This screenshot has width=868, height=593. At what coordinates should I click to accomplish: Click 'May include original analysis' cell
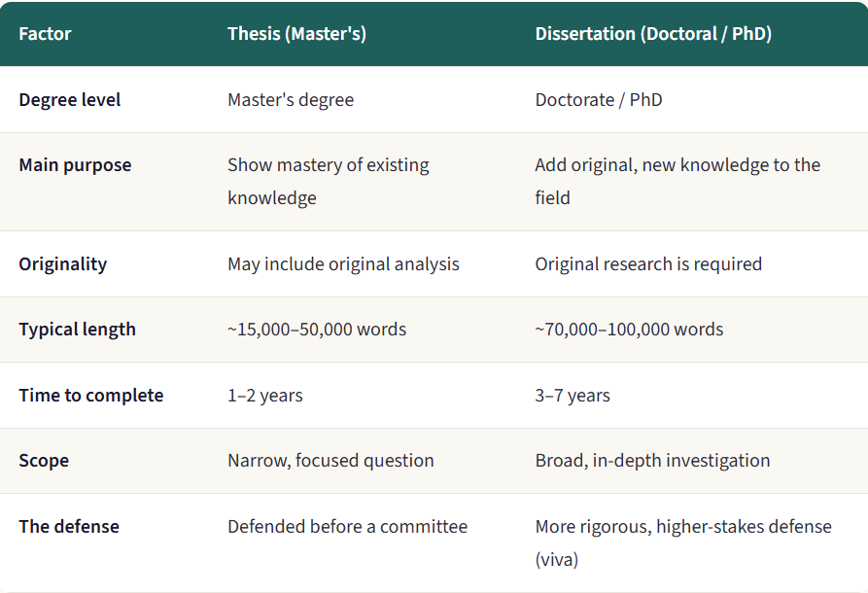point(343,264)
